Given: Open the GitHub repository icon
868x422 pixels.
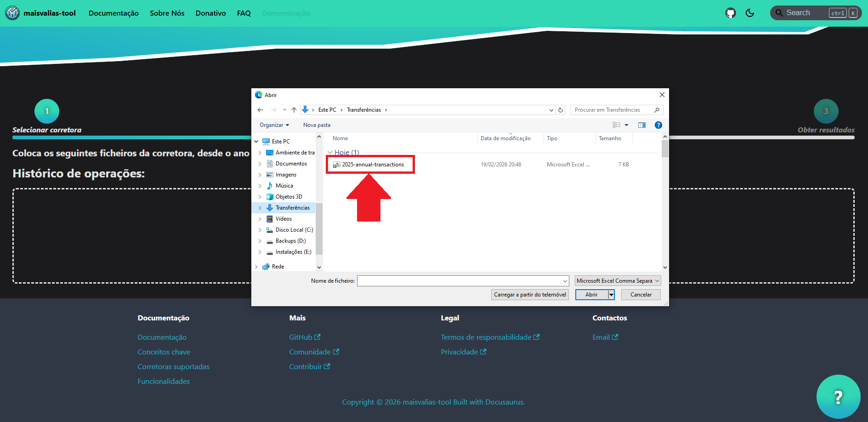Looking at the screenshot, I should click(730, 13).
